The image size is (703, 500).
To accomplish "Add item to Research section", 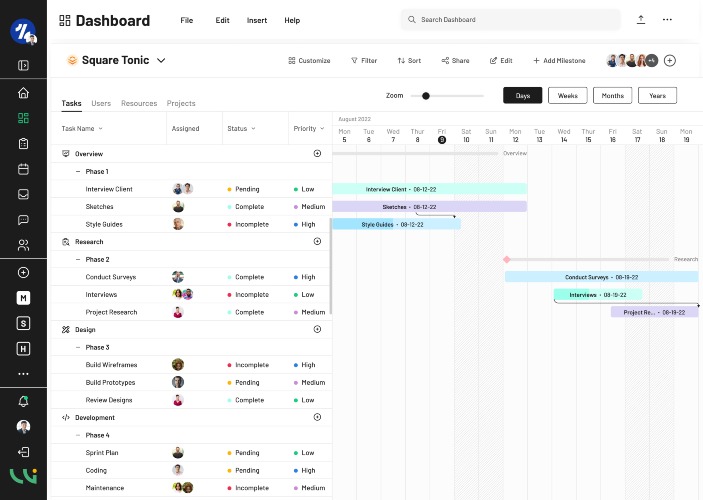I will click(317, 241).
